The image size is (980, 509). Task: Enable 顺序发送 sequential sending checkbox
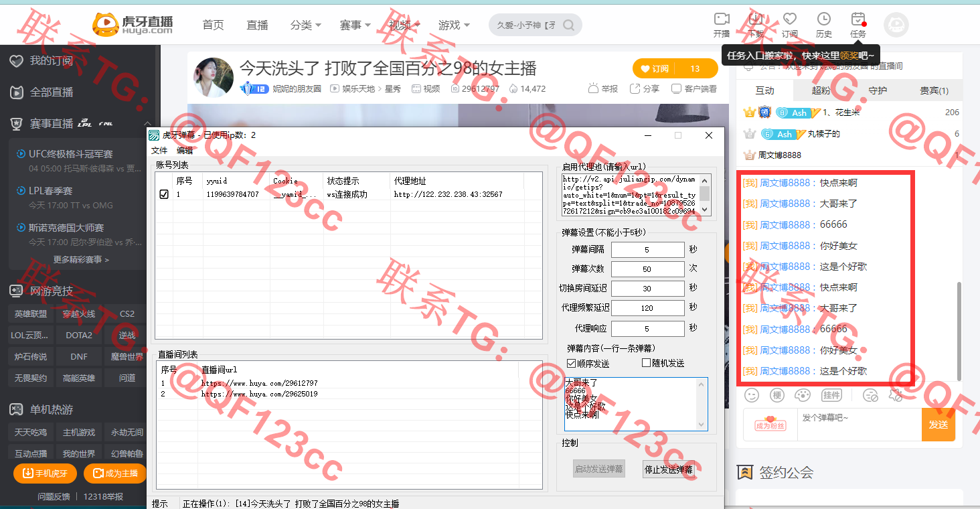tap(571, 363)
